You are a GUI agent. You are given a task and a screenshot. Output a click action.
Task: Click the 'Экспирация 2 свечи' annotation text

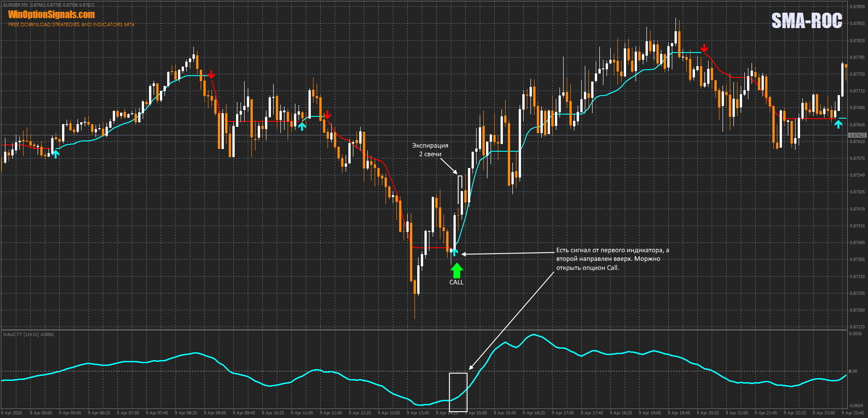pos(430,150)
